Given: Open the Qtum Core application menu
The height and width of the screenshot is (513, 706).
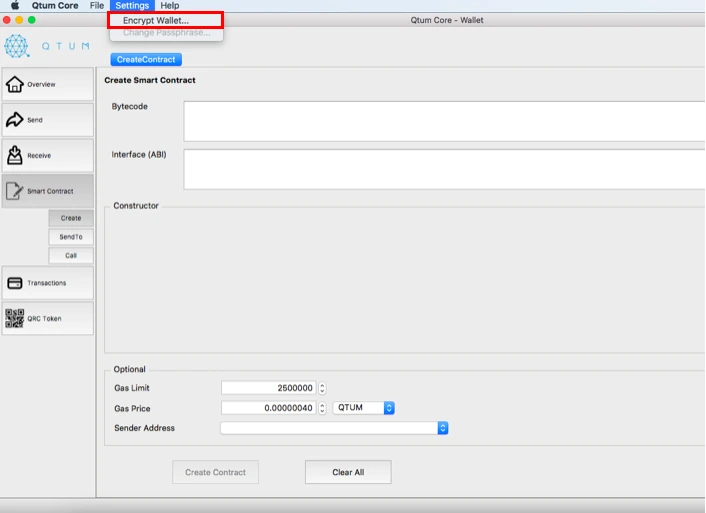Looking at the screenshot, I should coord(55,5).
